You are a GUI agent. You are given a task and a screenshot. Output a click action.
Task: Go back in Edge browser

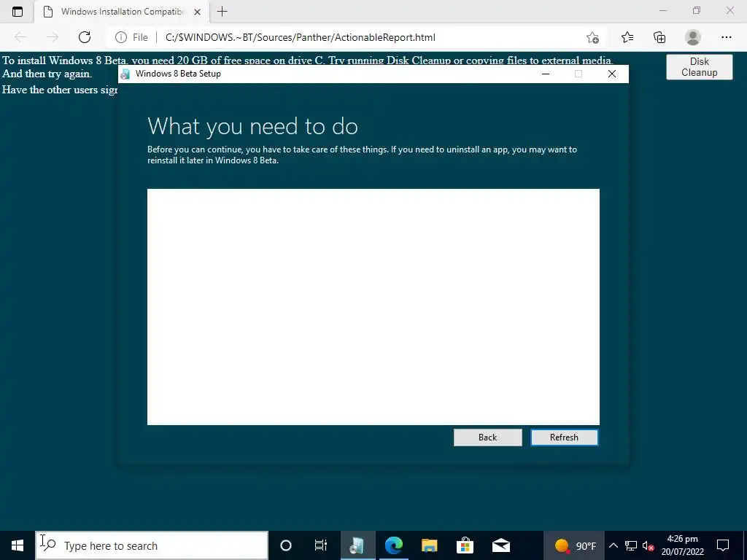tap(20, 37)
